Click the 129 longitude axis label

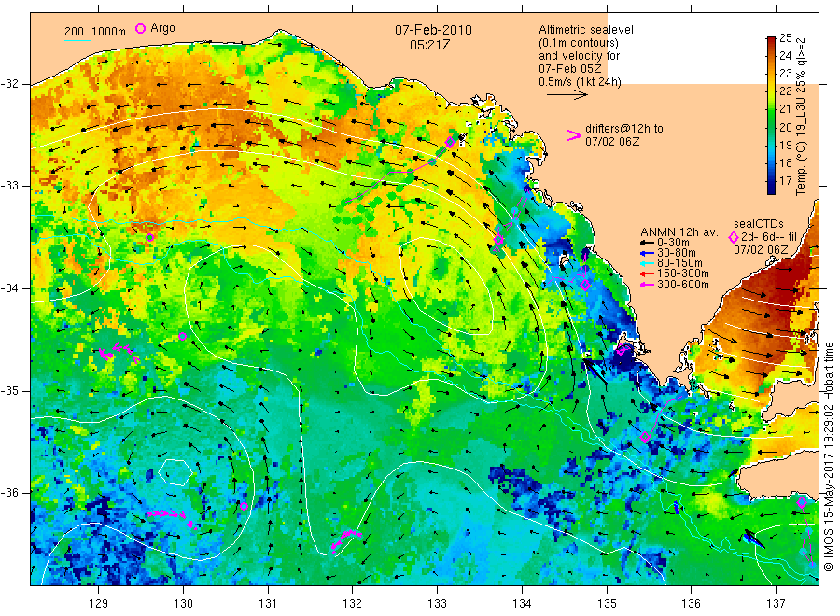[x=99, y=603]
